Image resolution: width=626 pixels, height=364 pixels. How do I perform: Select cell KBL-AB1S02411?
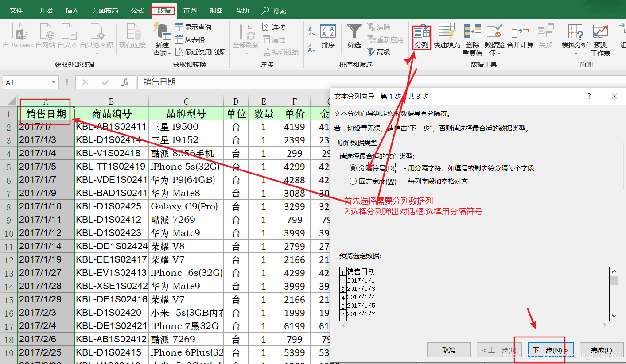111,127
